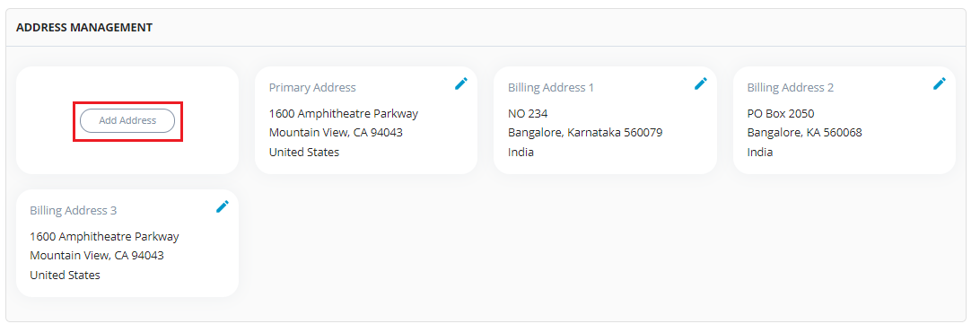This screenshot has width=980, height=324.
Task: Click 1600 Amphitheatre Parkway in Primary Address
Action: pos(344,114)
